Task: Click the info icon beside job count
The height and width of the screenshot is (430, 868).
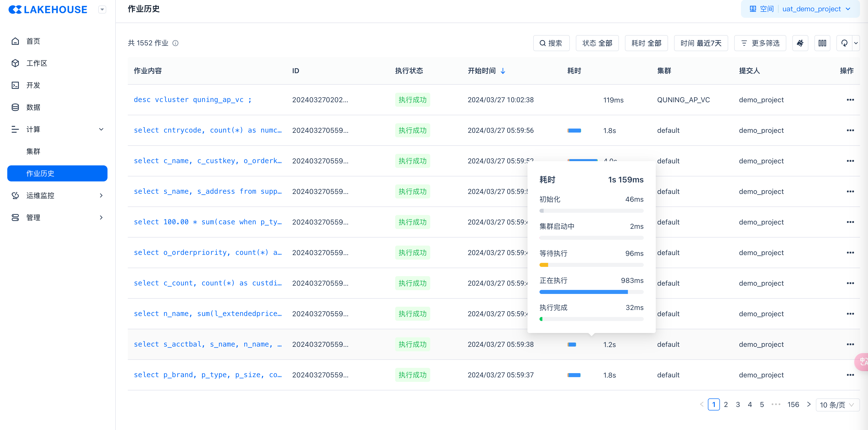Action: tap(176, 43)
